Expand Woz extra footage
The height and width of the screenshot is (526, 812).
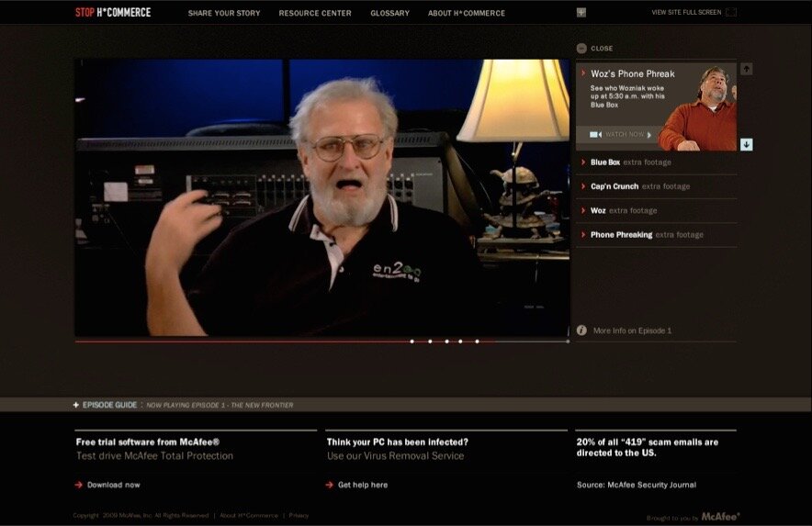click(656, 211)
